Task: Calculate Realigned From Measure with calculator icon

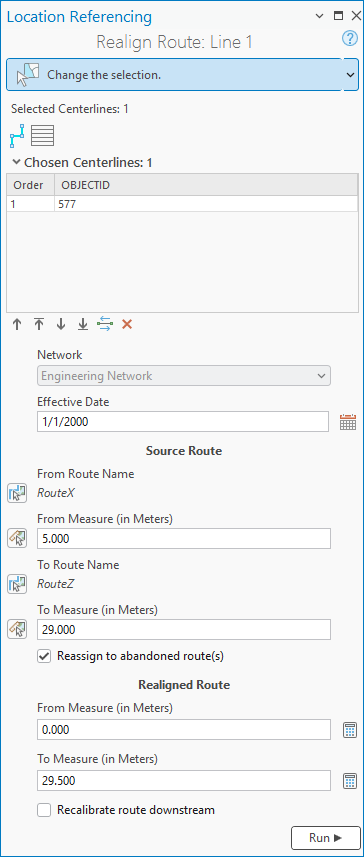Action: coord(350,730)
